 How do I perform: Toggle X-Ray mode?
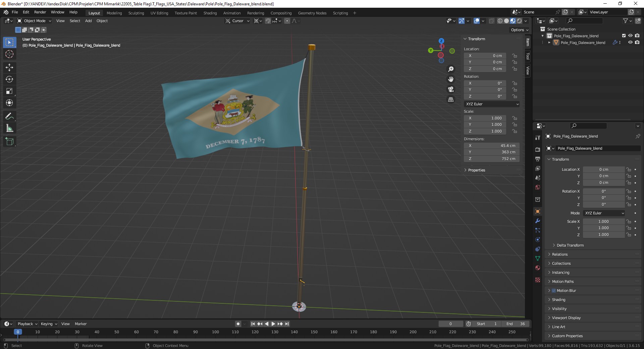click(491, 21)
